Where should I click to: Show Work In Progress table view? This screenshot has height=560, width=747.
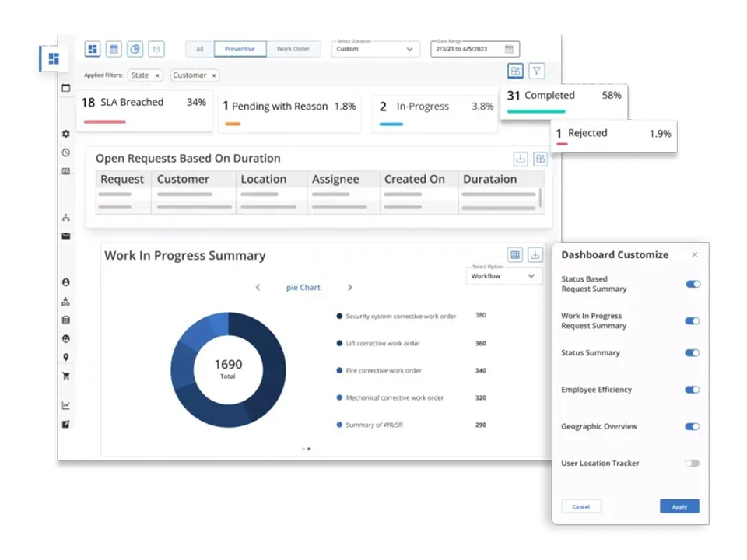coord(514,255)
